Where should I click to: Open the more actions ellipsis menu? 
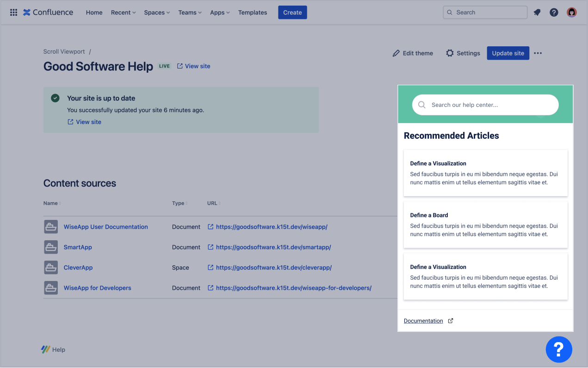[538, 53]
